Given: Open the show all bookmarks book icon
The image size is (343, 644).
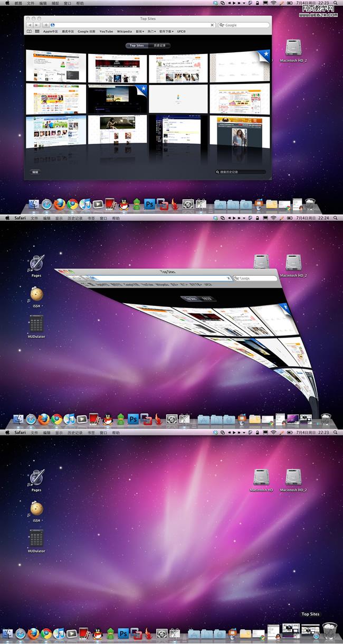Looking at the screenshot, I should coord(30,32).
